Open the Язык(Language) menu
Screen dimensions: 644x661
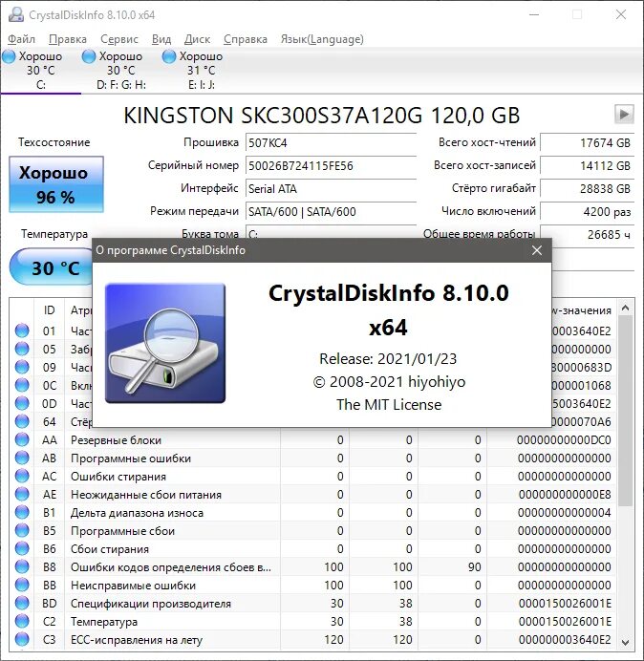click(322, 39)
